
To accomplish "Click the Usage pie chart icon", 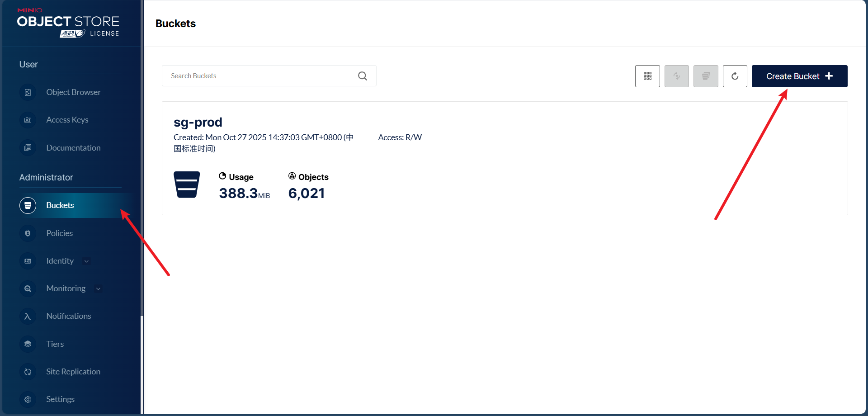I will (222, 176).
